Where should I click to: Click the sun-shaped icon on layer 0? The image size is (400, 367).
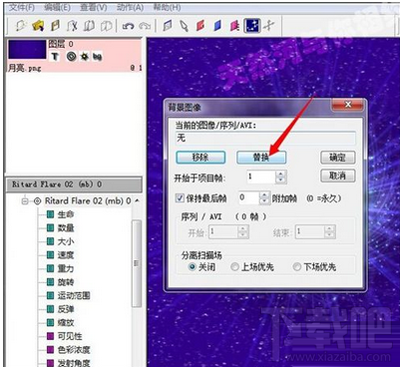[x=84, y=57]
